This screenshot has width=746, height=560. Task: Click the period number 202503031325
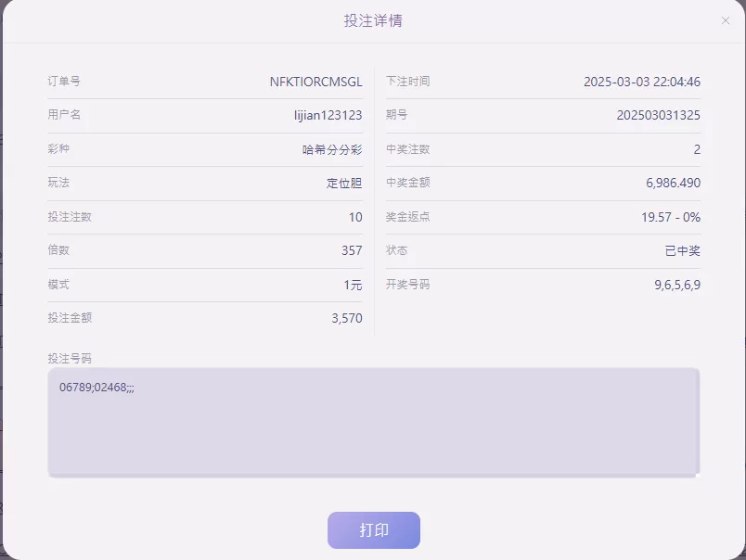coord(658,115)
